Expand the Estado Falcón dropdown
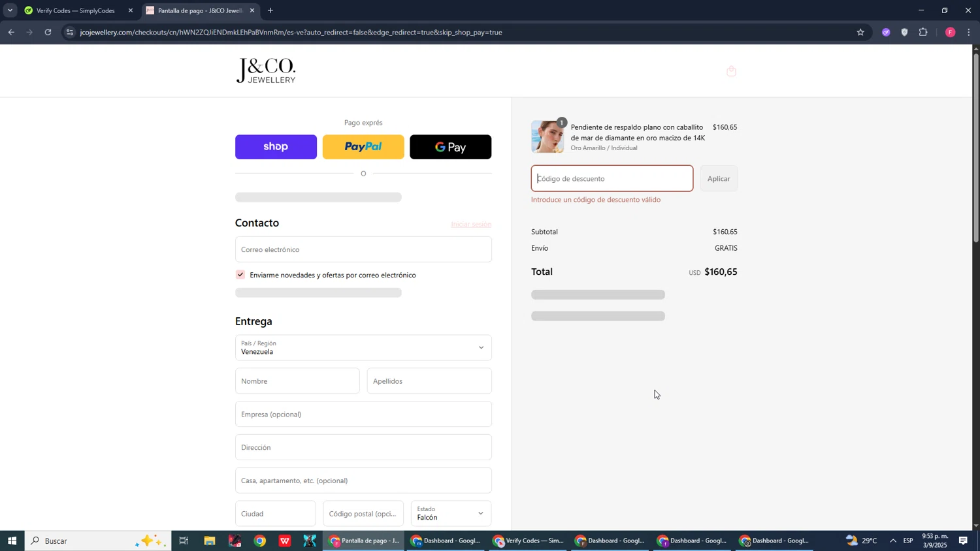This screenshot has height=551, width=980. click(x=451, y=514)
